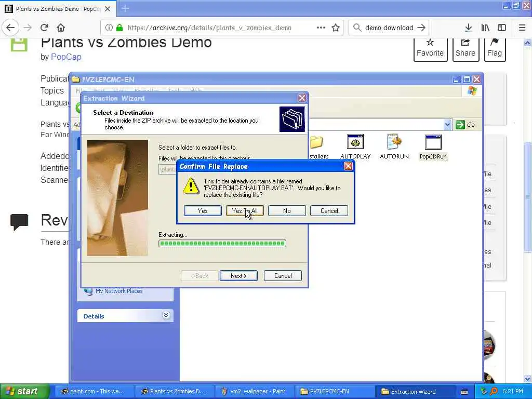
Task: Cancel the Confirm File Replace dialog
Action: [329, 211]
